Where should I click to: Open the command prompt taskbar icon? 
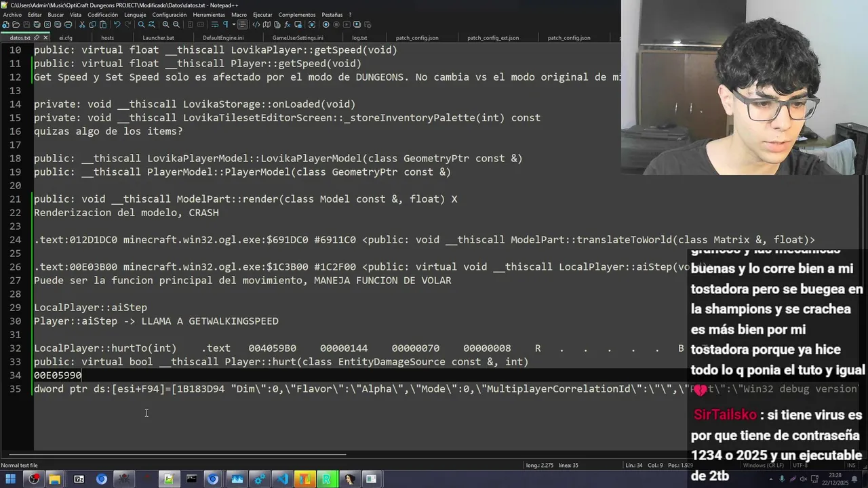[191, 479]
